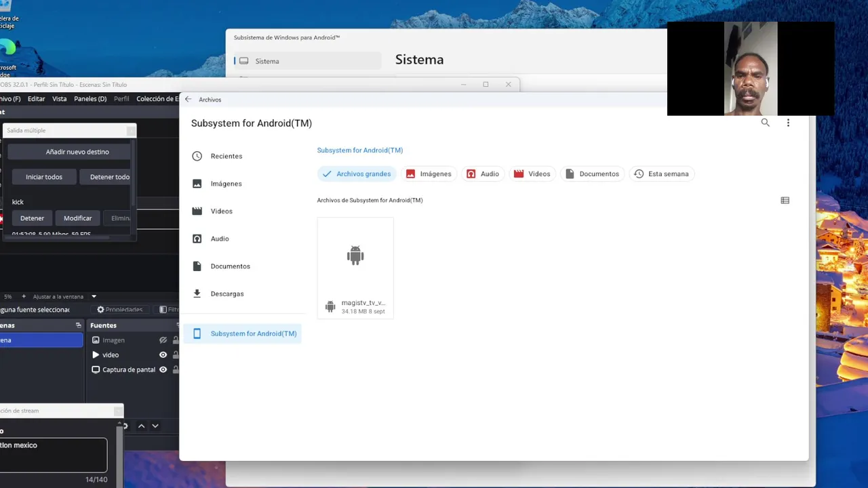Open OBS Editar menu
This screenshot has height=488, width=868.
pos(36,99)
